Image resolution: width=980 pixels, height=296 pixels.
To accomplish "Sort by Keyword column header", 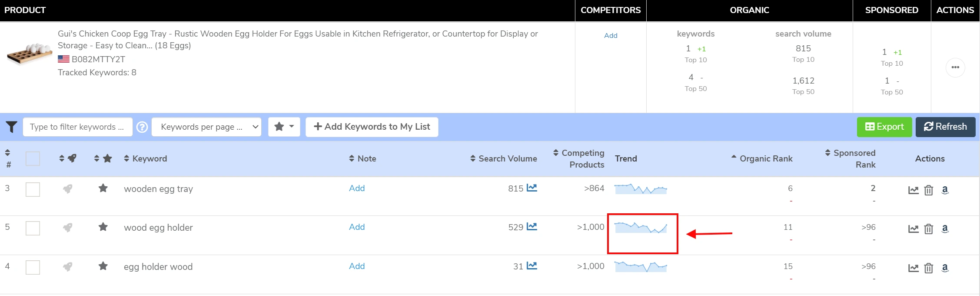I will pyautogui.click(x=146, y=159).
